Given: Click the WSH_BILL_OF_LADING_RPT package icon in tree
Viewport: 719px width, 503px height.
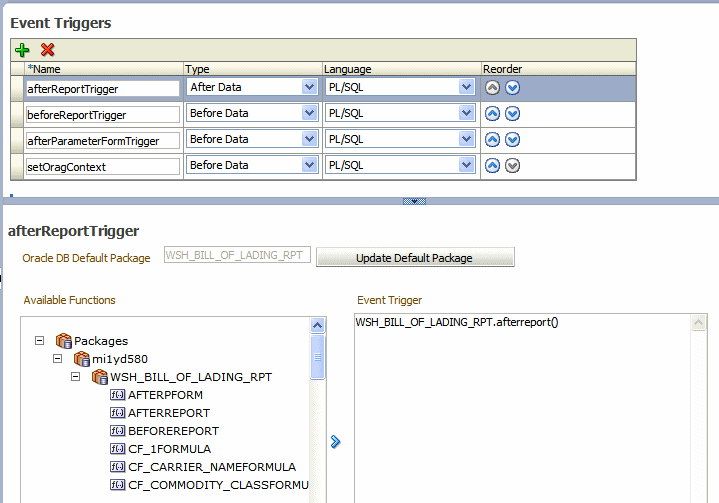Looking at the screenshot, I should pyautogui.click(x=100, y=377).
